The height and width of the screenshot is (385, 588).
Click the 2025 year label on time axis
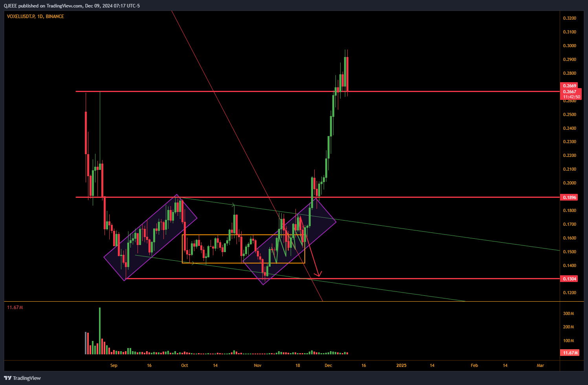pyautogui.click(x=401, y=365)
